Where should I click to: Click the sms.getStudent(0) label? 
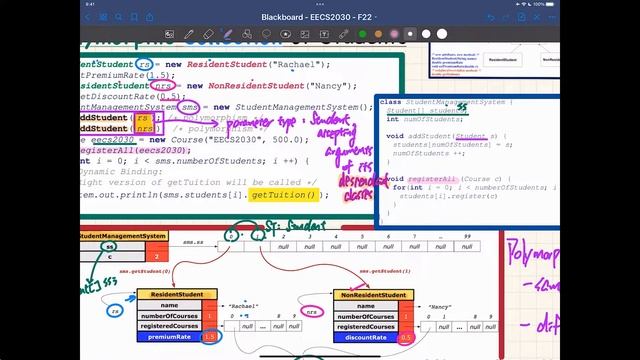pos(145,271)
